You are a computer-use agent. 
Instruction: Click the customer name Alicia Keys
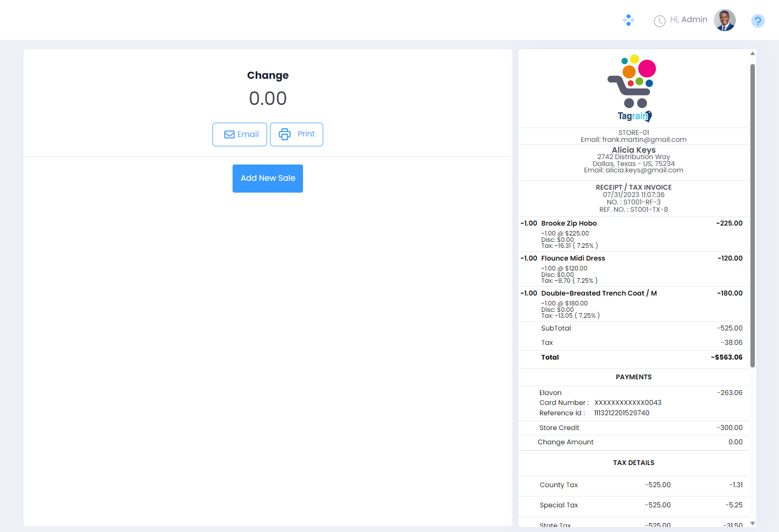634,150
